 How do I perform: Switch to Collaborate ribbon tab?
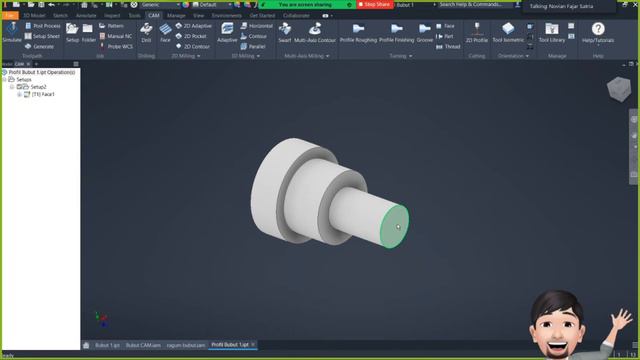(x=296, y=16)
